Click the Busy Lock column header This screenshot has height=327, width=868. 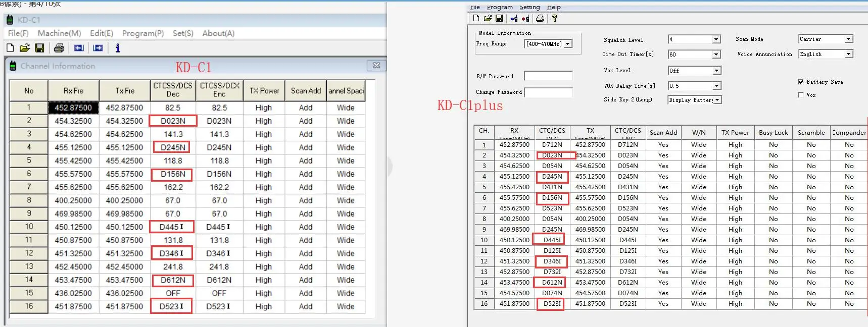[773, 133]
